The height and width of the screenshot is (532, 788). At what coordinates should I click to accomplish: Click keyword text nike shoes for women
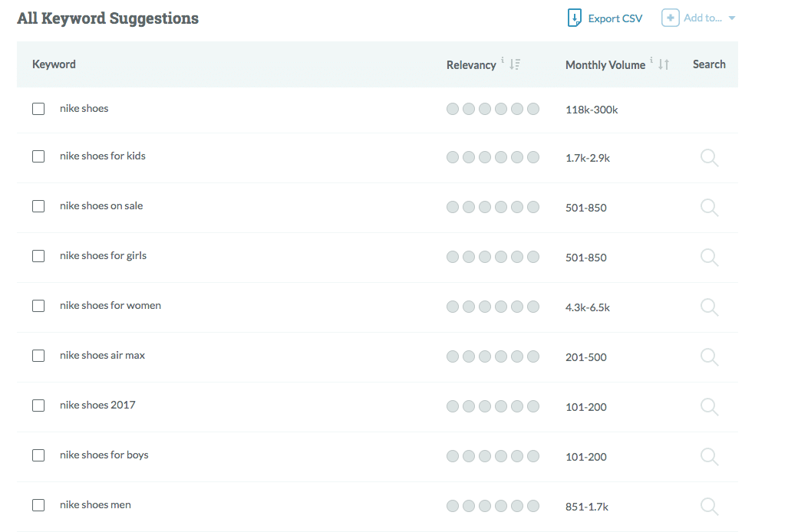(x=110, y=306)
